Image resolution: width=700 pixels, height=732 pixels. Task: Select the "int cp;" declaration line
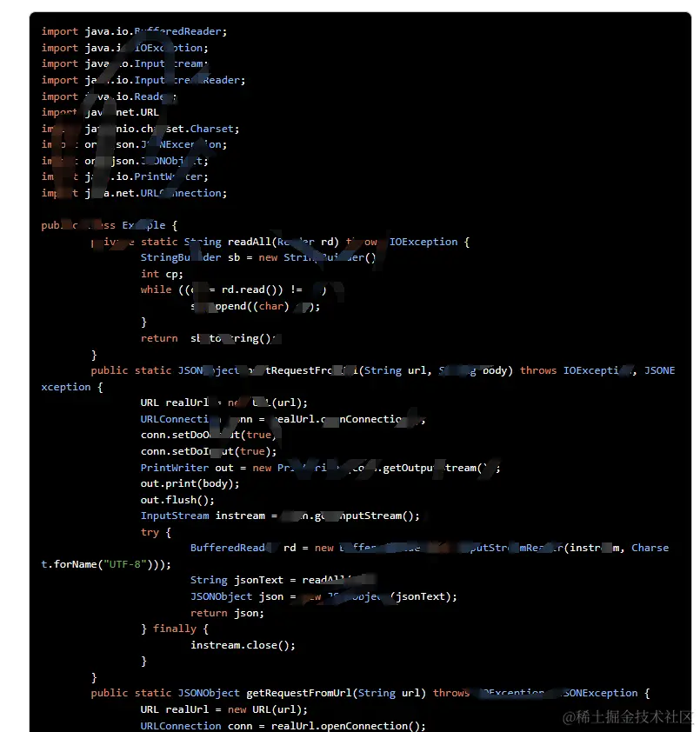coord(162,274)
